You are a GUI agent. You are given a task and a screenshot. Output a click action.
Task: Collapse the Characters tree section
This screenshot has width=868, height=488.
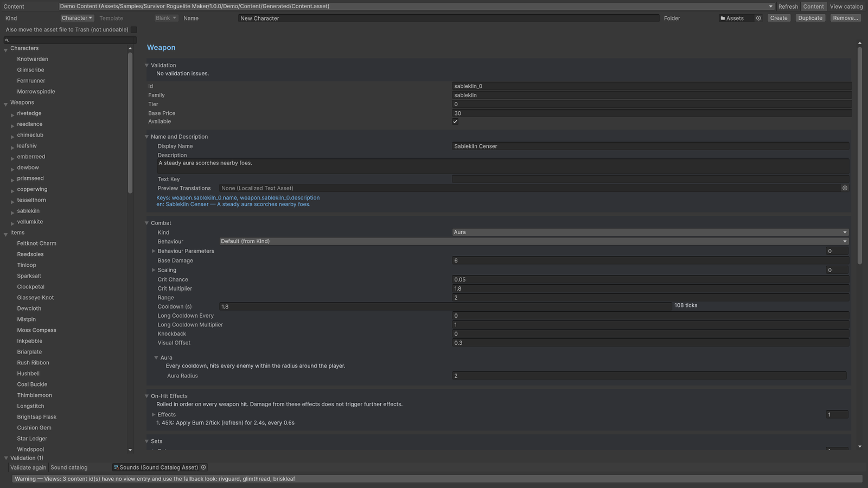(x=5, y=49)
